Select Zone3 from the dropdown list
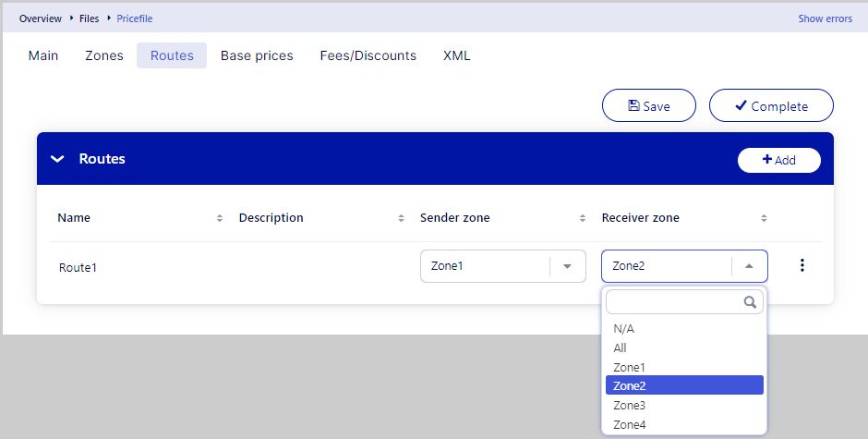 tap(630, 405)
